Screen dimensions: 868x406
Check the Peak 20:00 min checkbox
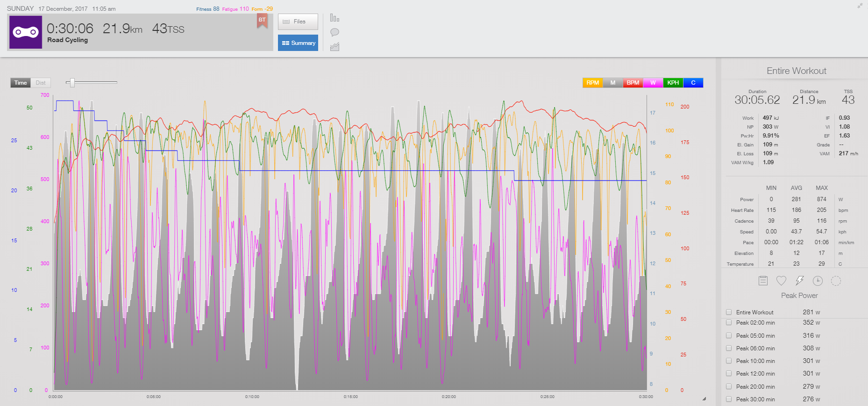coord(729,386)
